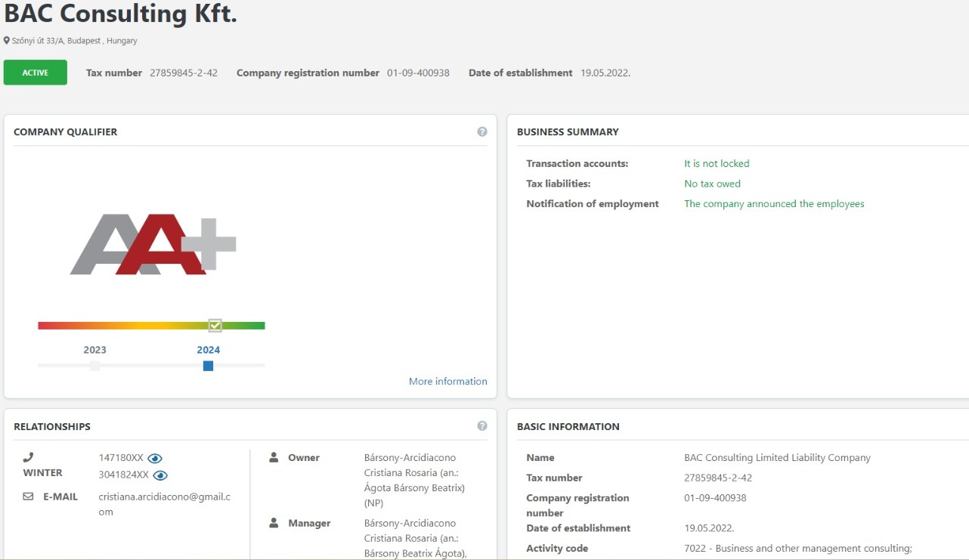Image resolution: width=969 pixels, height=560 pixels.
Task: Click the address Szőnyi út 33/A, Budapest
Action: [x=74, y=41]
